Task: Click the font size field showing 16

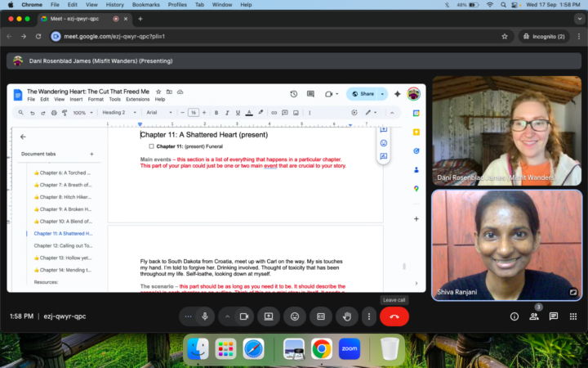Action: pos(194,113)
